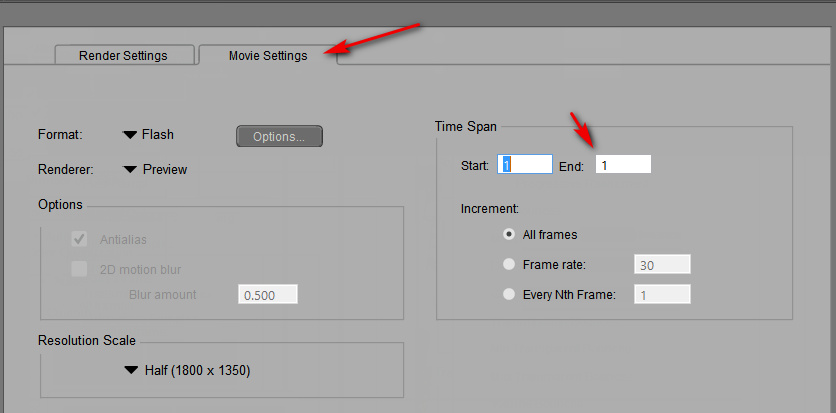Click the Options... button beside Format

279,136
